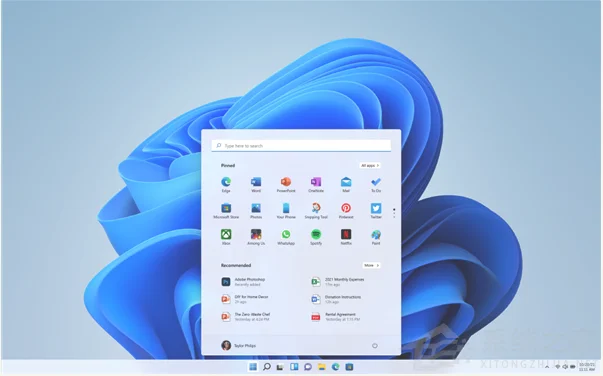The height and width of the screenshot is (376, 603).
Task: Show hidden system tray icons chevron
Action: coord(547,367)
